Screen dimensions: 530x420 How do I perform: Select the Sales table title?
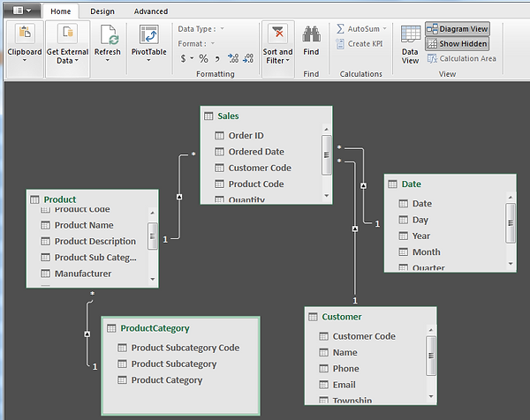228,116
